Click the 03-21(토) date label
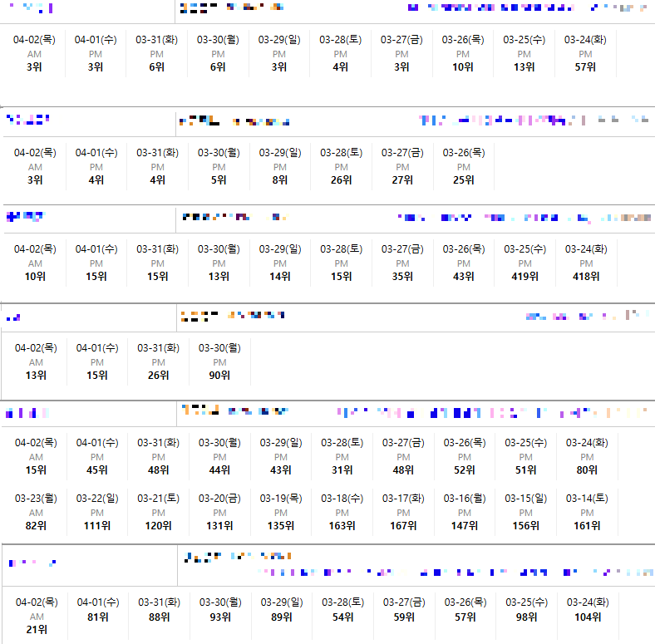 coord(158,499)
